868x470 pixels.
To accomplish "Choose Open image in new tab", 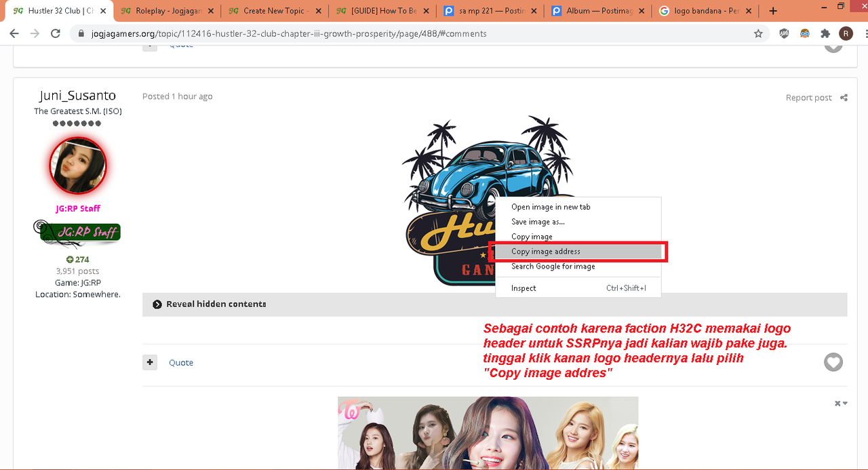I will point(578,207).
